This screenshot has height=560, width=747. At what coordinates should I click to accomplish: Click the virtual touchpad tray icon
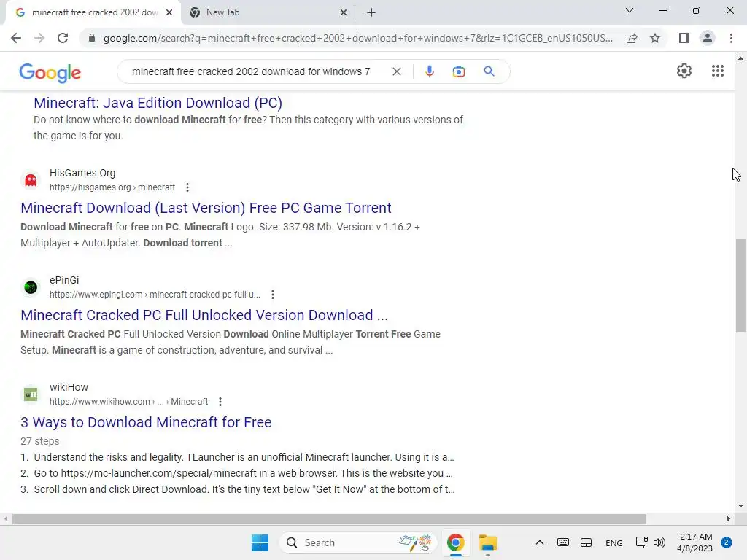[x=587, y=542]
